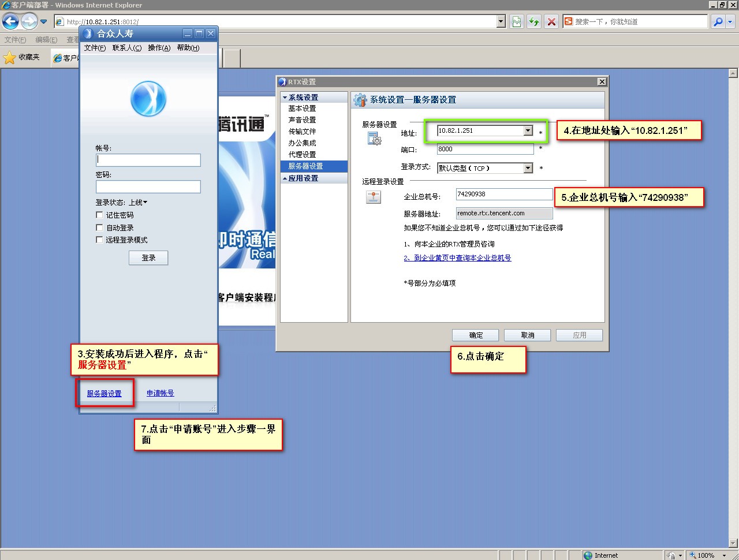Click the IE back navigation arrow
The height and width of the screenshot is (560, 739).
click(x=10, y=22)
